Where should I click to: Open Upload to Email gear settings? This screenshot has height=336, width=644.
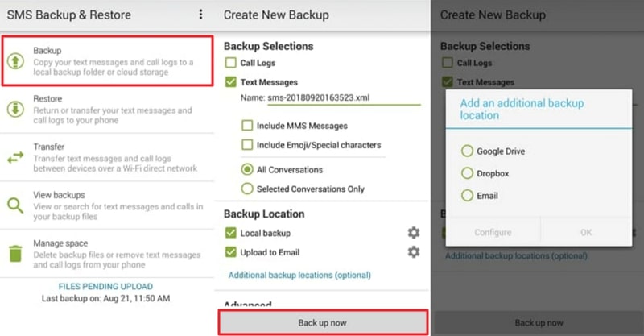pos(413,252)
